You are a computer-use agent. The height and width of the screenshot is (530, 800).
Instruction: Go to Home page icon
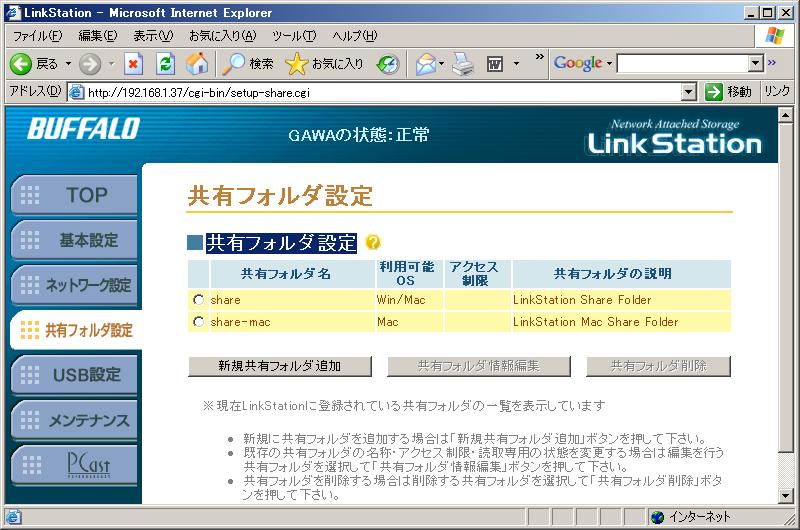[197, 64]
